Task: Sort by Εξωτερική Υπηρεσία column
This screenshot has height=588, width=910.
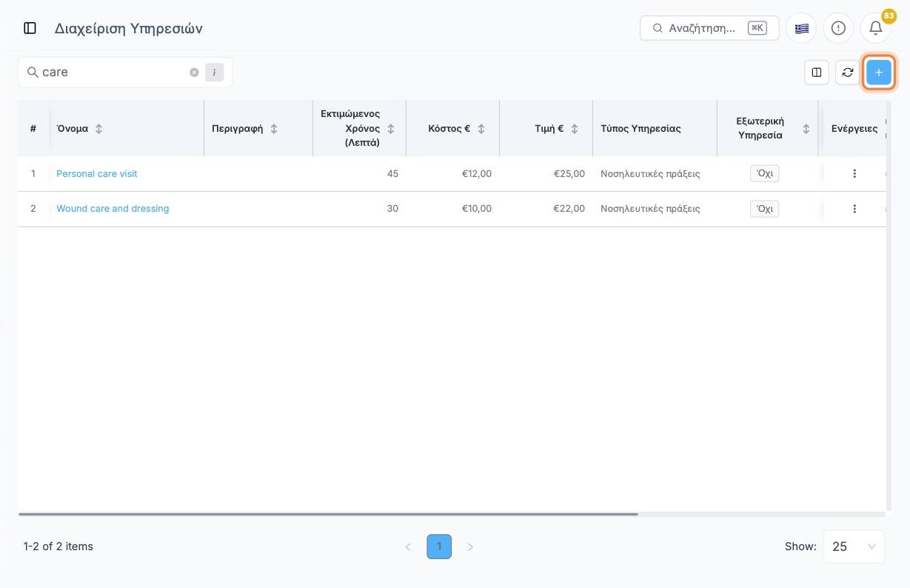Action: tap(806, 129)
